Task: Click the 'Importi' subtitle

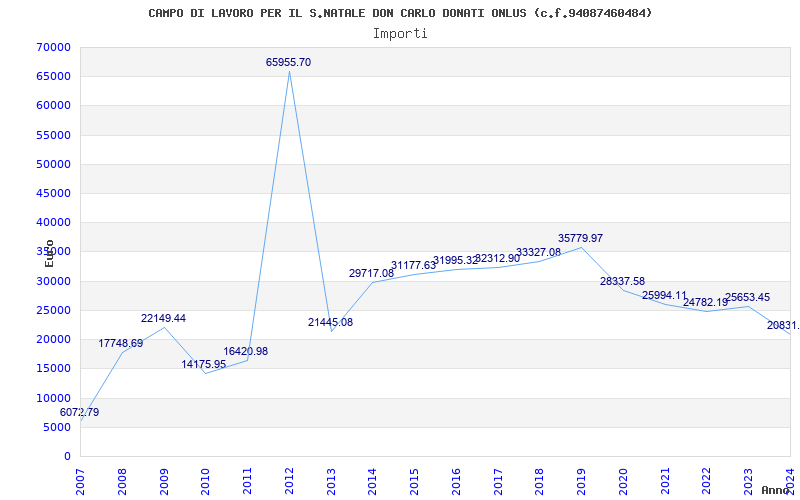Action: coord(400,34)
